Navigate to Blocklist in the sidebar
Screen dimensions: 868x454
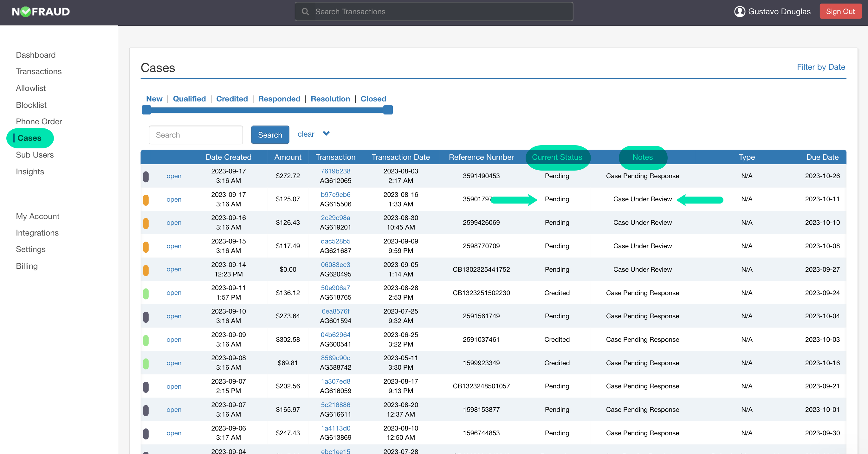coord(31,105)
